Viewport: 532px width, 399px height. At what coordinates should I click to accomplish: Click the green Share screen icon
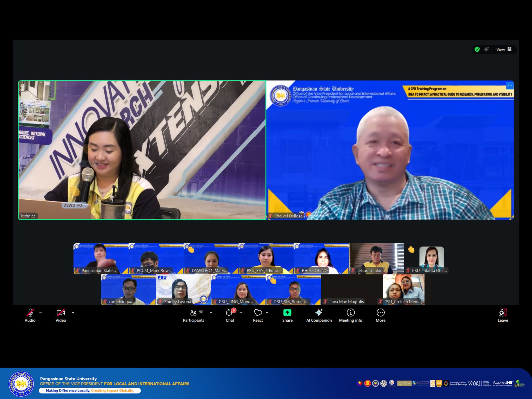click(287, 312)
